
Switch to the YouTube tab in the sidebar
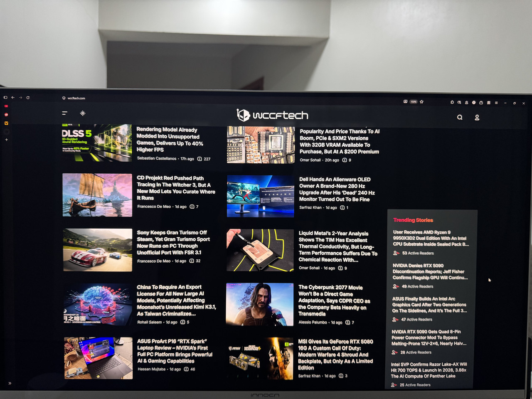[6, 106]
